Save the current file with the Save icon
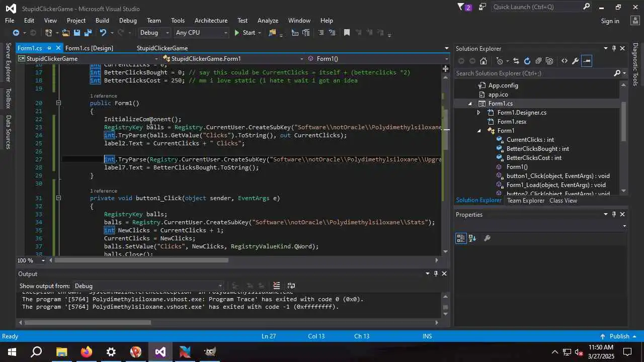The image size is (644, 362). pos(77,33)
